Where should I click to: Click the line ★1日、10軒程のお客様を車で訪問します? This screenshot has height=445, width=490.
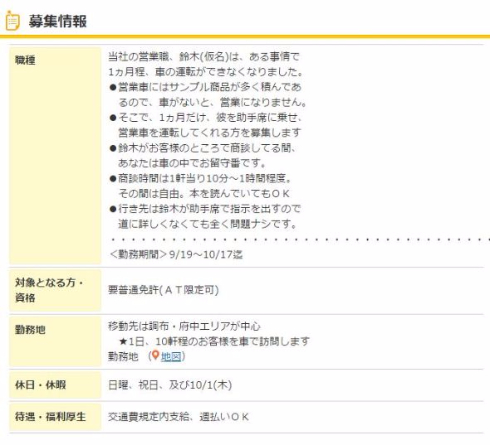pos(214,341)
